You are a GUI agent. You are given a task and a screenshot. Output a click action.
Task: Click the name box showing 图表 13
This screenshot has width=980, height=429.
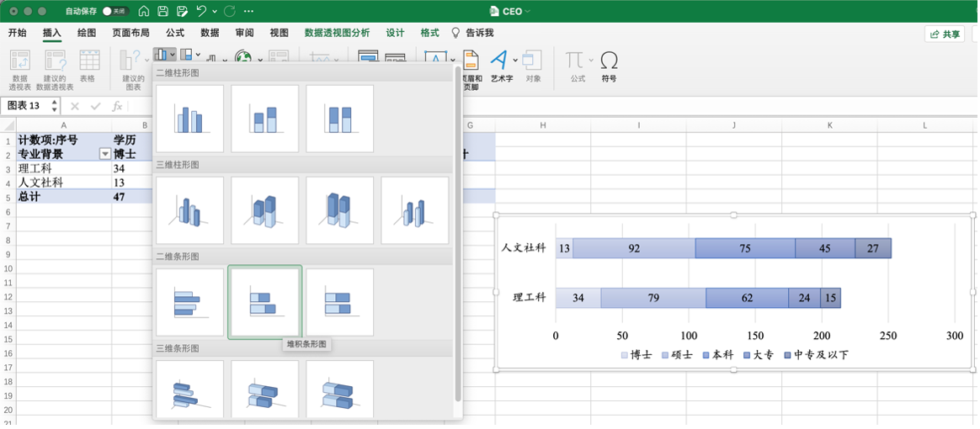pos(25,106)
